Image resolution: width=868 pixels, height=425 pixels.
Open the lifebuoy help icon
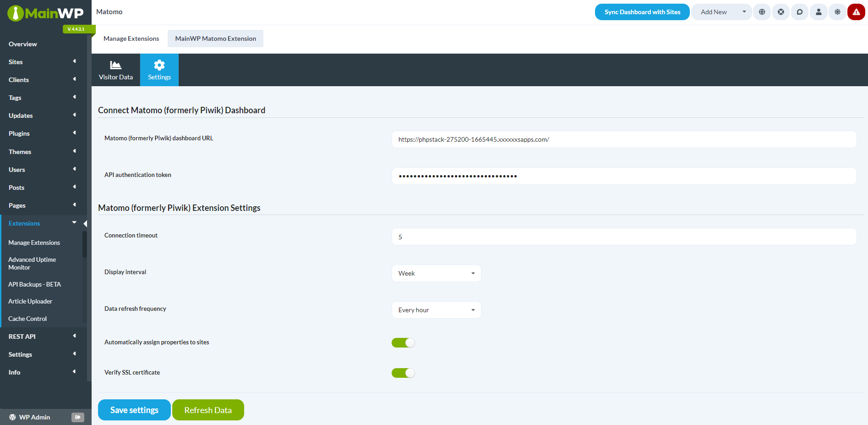click(781, 12)
